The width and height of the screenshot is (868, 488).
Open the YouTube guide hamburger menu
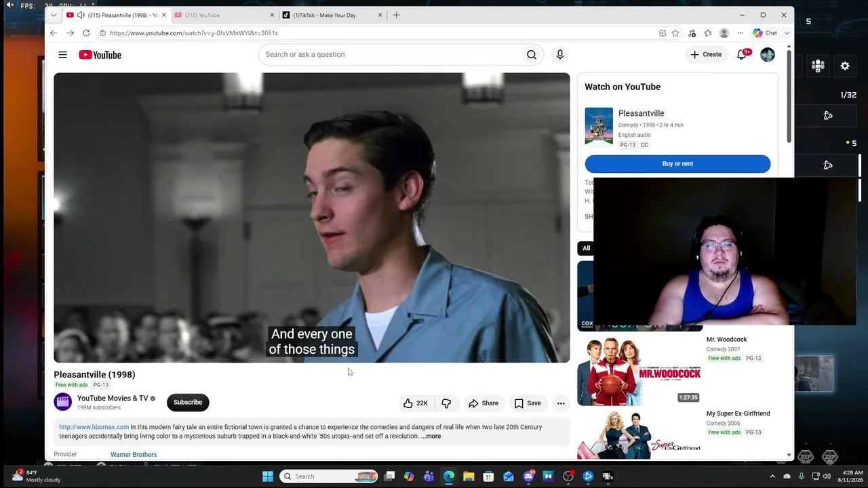[62, 55]
